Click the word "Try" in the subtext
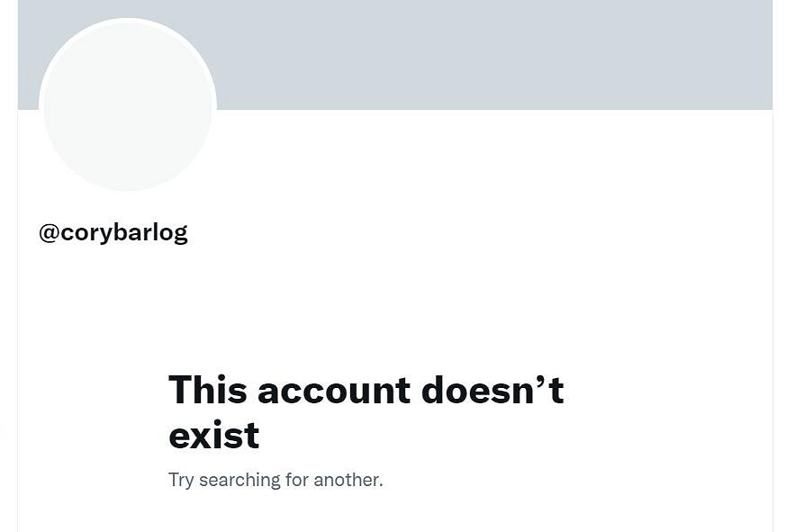Viewport: 786px width, 532px height. (x=181, y=481)
